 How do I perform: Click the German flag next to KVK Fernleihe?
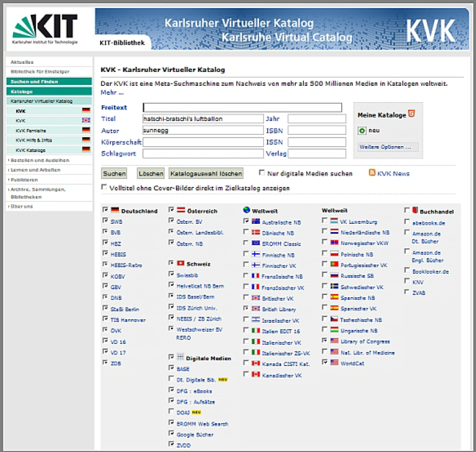click(x=86, y=130)
